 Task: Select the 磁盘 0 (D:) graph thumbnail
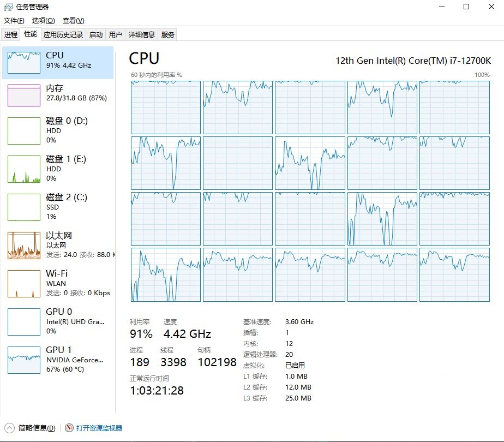[24, 131]
